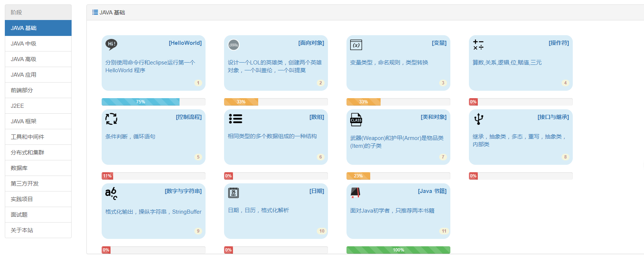Click the round icon on 面向对象 card
Image resolution: width=644 pixels, height=260 pixels.
coord(234,45)
